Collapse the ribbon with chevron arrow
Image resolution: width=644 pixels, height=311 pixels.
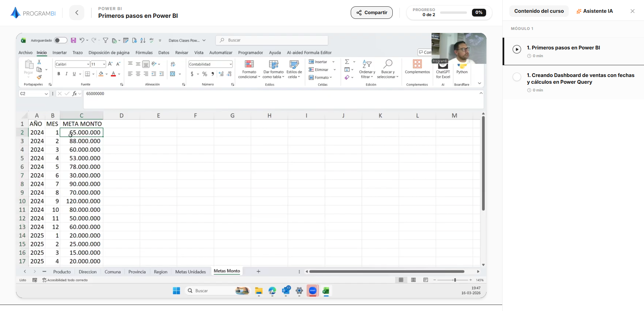coord(479,83)
